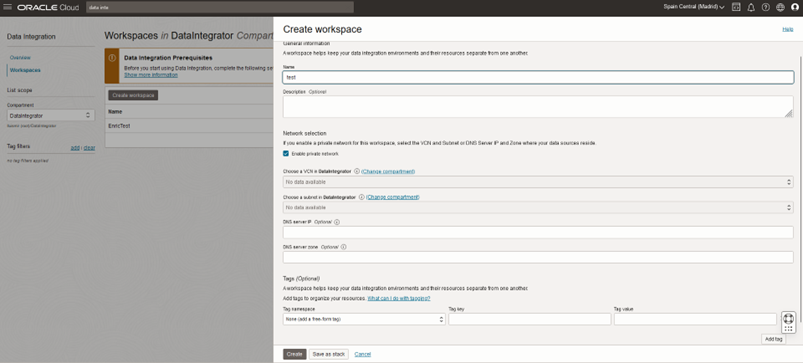Viewport: 803px width, 363px height.
Task: Open the Cloud Shell developer tools icon
Action: click(736, 7)
